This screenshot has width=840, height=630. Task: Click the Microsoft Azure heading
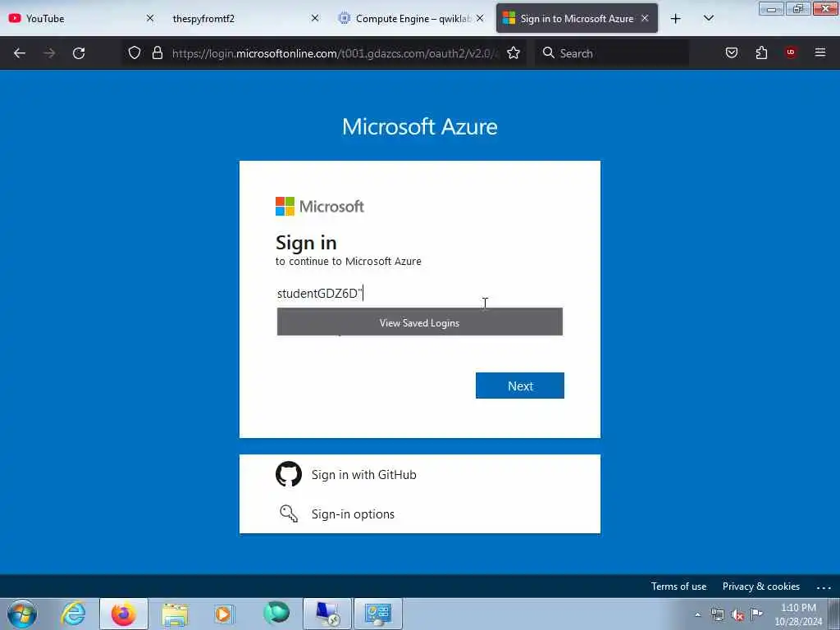pos(420,126)
